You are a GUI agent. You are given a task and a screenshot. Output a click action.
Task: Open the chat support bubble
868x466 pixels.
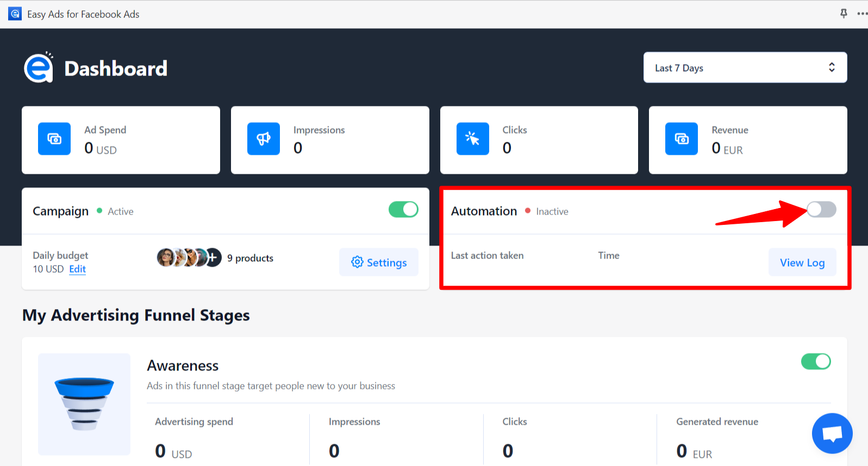click(x=832, y=433)
